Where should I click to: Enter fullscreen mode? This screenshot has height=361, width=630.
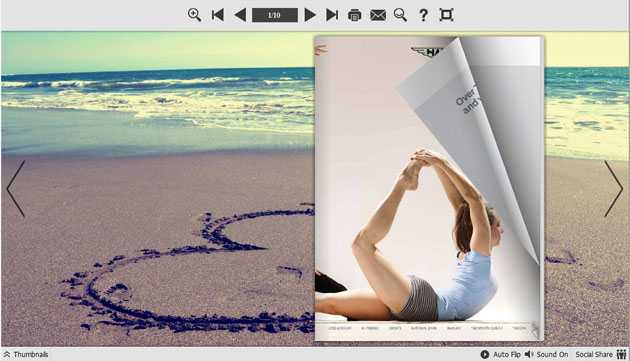coord(446,15)
